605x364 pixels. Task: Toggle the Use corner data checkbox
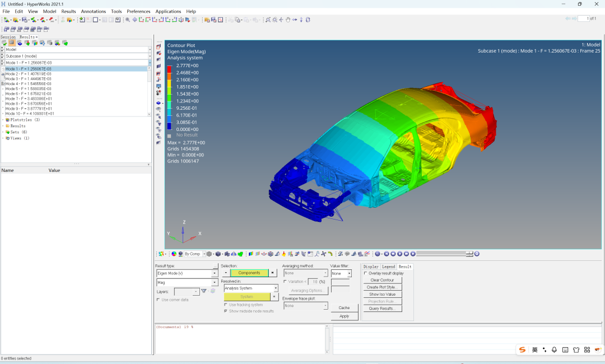pyautogui.click(x=159, y=300)
